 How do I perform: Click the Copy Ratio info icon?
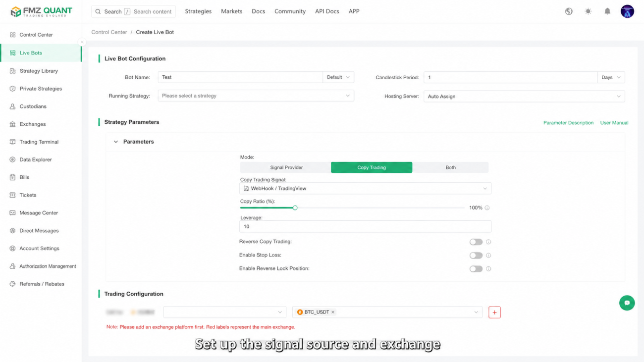pos(487,208)
